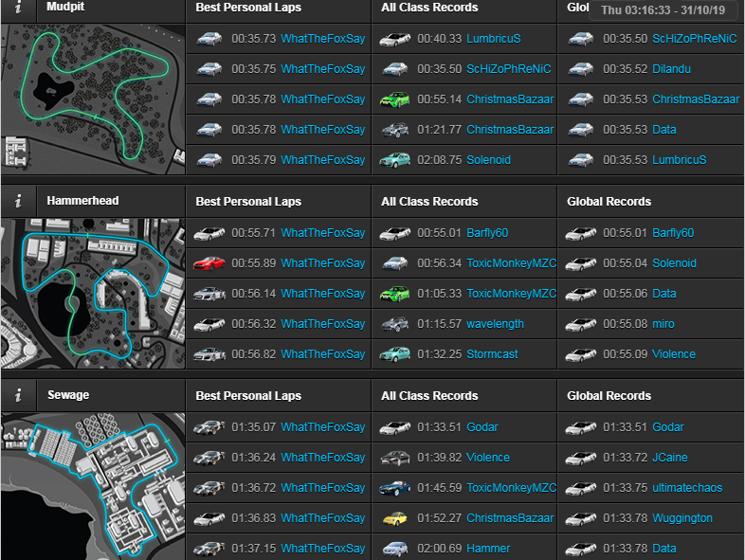Viewport: 745px width, 560px height.
Task: Select Mudpit All Class Records header
Action: tap(429, 8)
